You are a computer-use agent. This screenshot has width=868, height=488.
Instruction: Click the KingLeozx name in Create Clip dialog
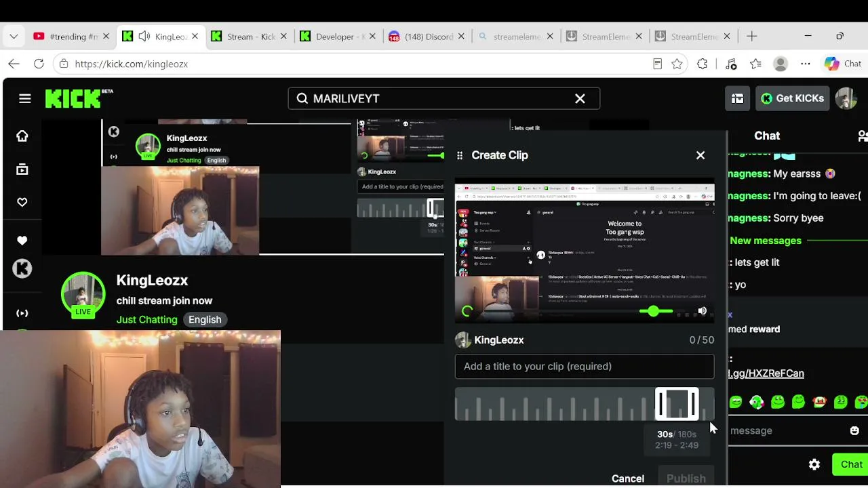click(499, 340)
